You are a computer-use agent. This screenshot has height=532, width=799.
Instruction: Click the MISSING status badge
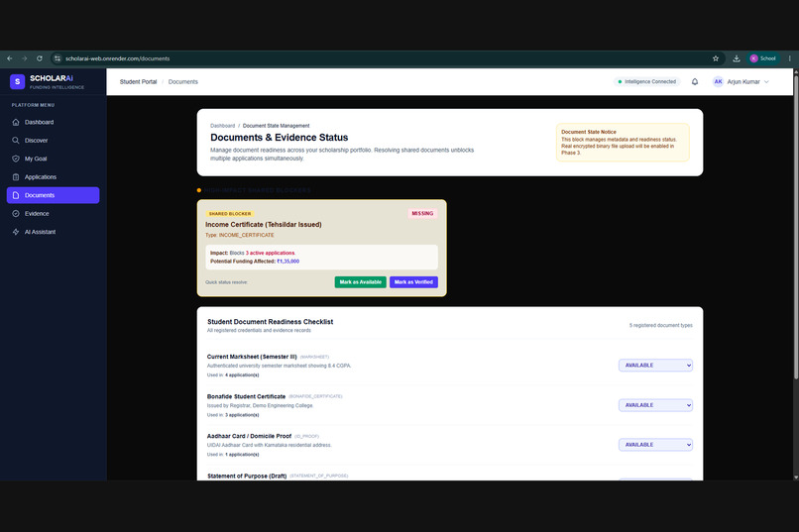[422, 213]
